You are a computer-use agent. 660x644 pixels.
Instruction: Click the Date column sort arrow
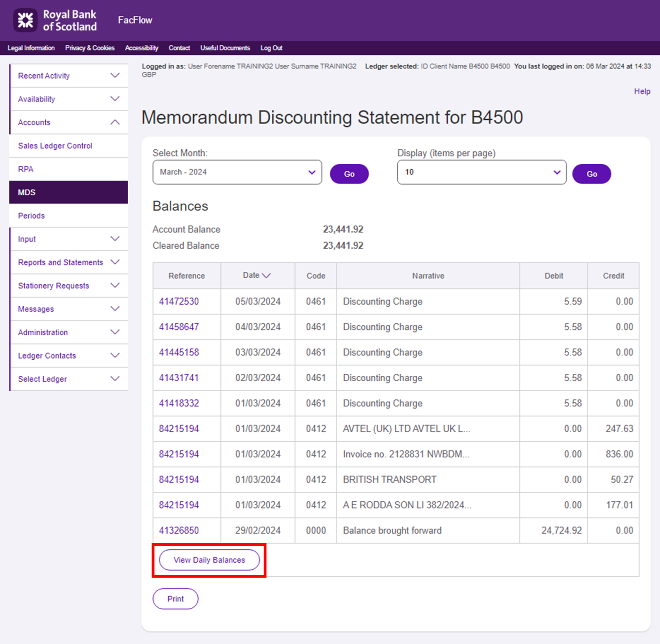point(266,276)
